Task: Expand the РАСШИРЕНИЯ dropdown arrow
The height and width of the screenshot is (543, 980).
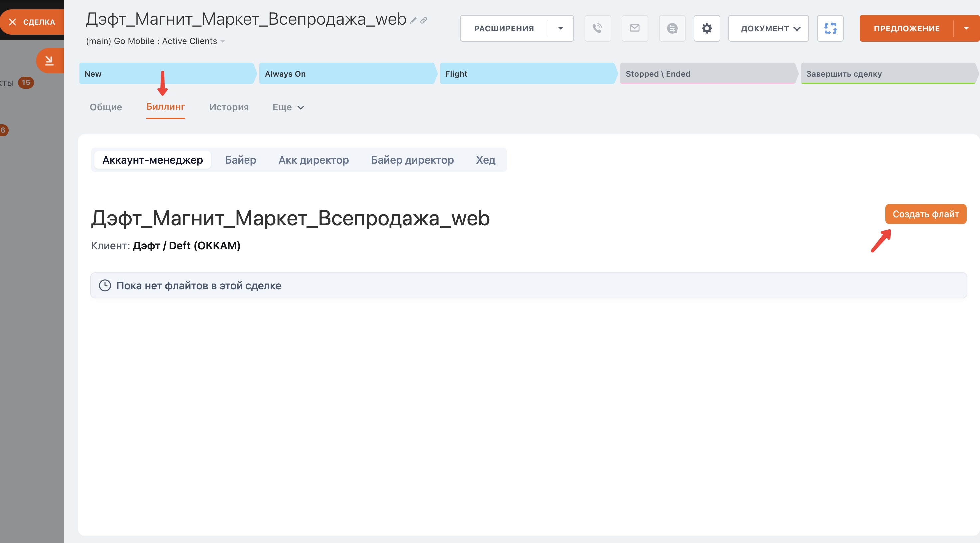Action: click(561, 29)
